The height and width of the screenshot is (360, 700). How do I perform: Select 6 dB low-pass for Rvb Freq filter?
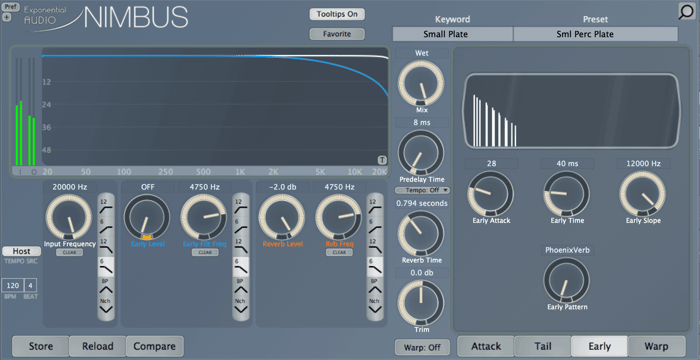pyautogui.click(x=375, y=266)
